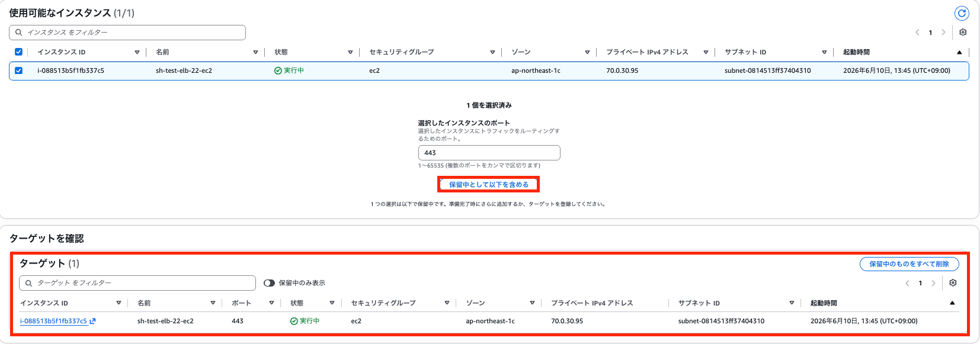Uncheck instance i-088513b5f1fb337c5 checkbox

click(x=18, y=70)
